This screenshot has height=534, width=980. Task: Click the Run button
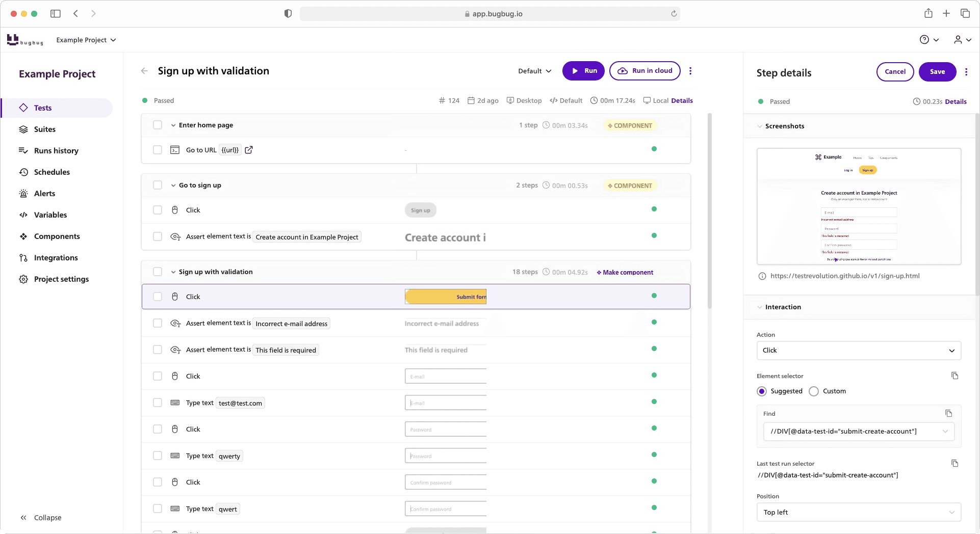pos(583,71)
